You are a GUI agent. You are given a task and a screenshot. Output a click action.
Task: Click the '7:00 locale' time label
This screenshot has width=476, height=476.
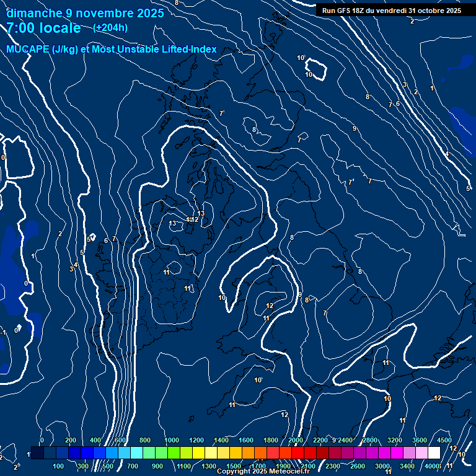pos(44,28)
